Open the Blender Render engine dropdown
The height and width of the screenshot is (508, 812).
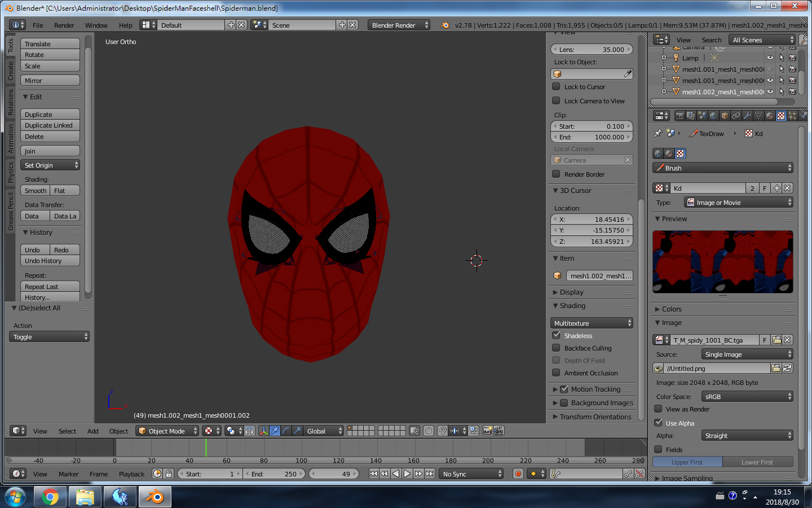(399, 25)
